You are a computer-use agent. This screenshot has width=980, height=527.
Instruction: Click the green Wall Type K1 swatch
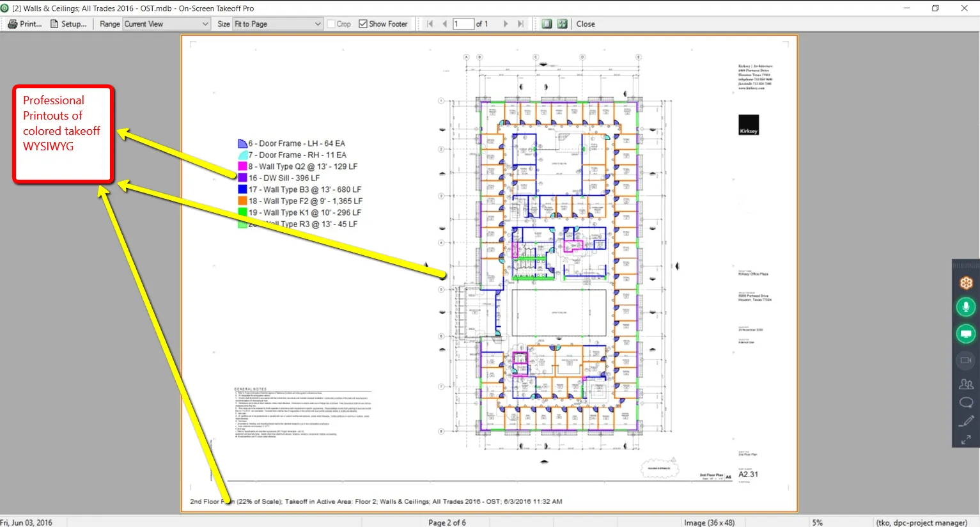242,212
